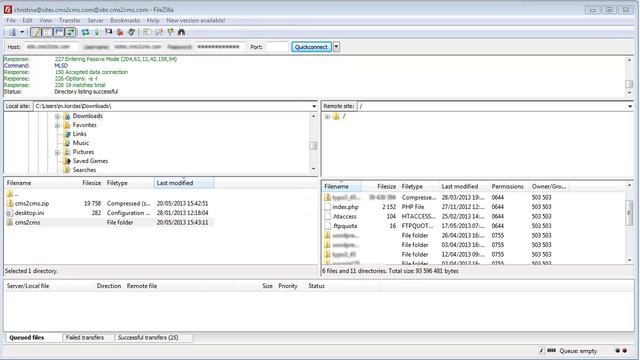Open the Local site path dropdown
Screen dimensions: 640x360
[x=314, y=106]
